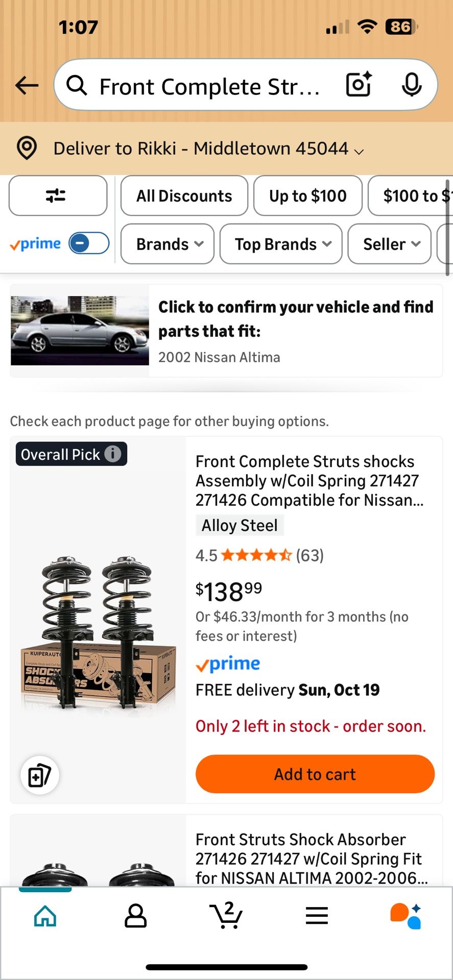Go back using the back arrow

point(27,85)
